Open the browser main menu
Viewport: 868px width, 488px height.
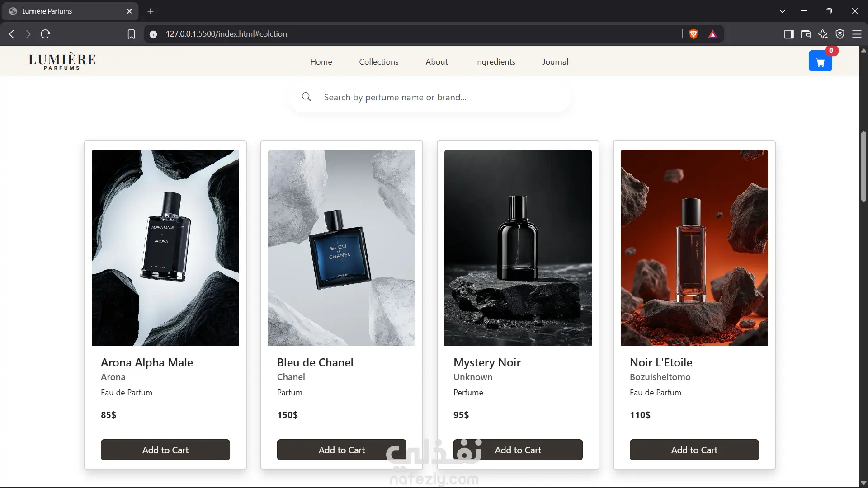click(857, 34)
